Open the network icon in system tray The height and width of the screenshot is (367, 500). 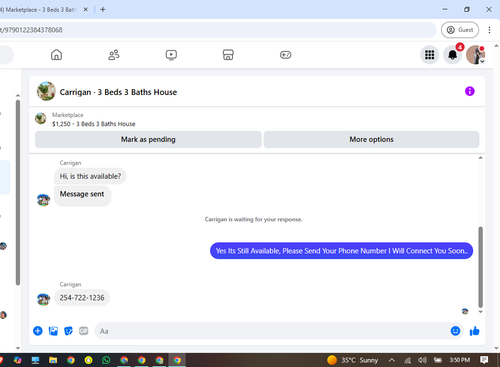tap(407, 360)
